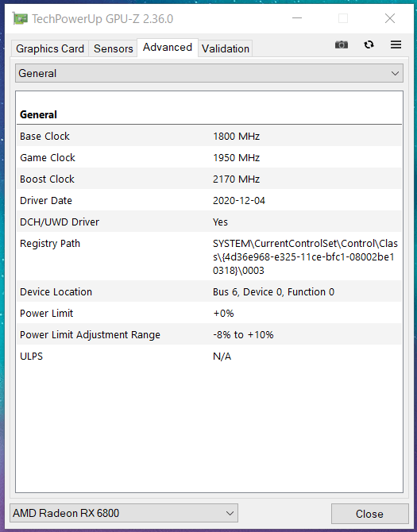Open the Sensors tab
Screen dimensions: 417x532
click(113, 48)
